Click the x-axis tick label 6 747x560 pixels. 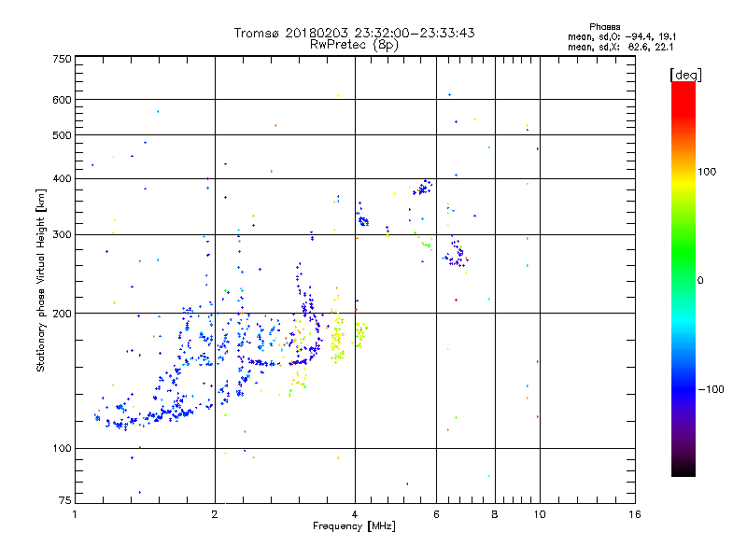click(436, 514)
